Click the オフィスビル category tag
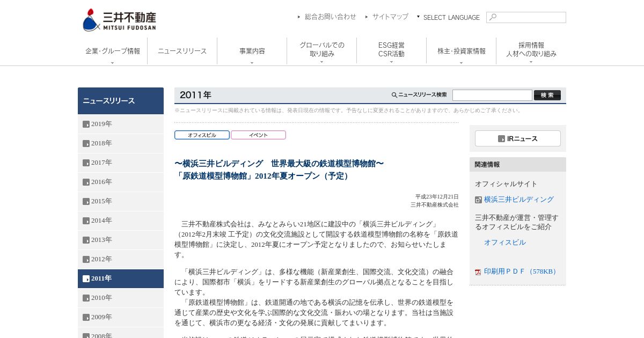Screen dimensions: 644x338 (202, 135)
